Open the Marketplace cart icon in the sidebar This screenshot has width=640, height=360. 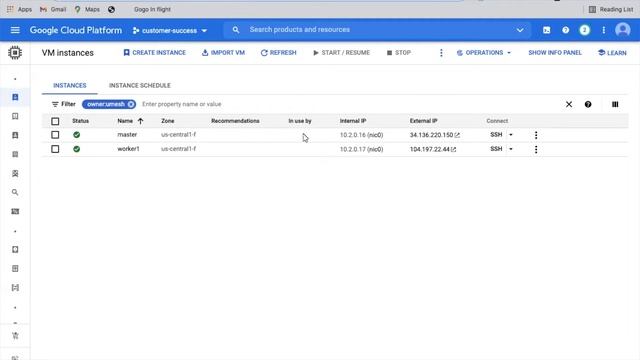[x=15, y=336]
